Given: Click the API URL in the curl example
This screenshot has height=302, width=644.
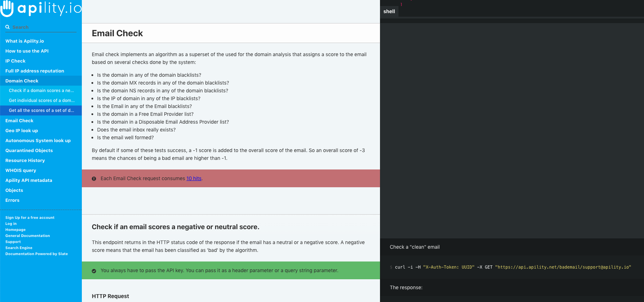Looking at the screenshot, I should (563, 267).
